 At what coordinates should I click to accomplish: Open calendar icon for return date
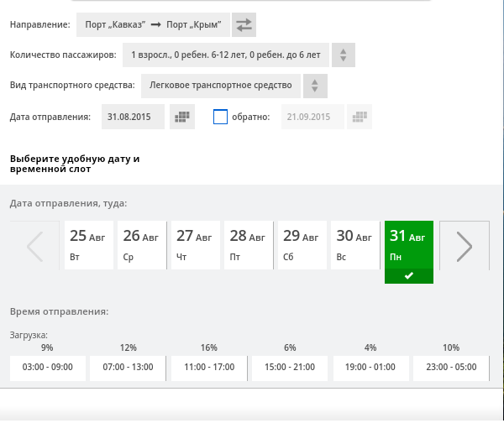point(359,117)
